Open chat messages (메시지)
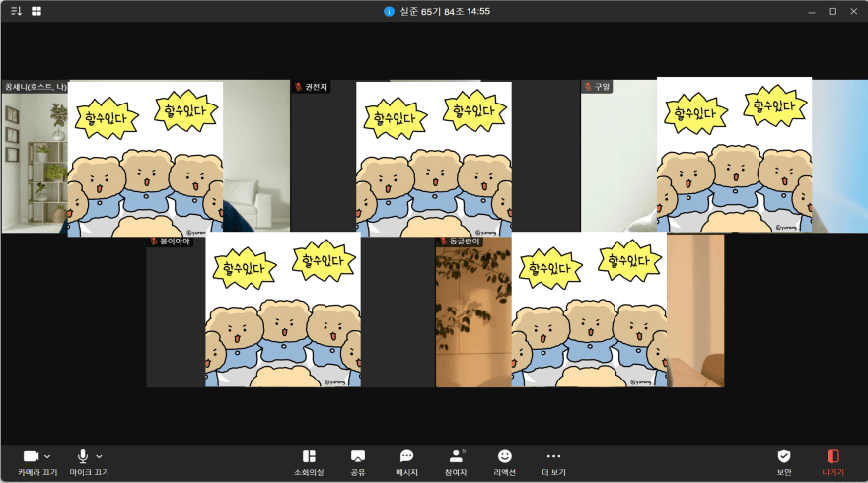The image size is (868, 483). tap(406, 462)
